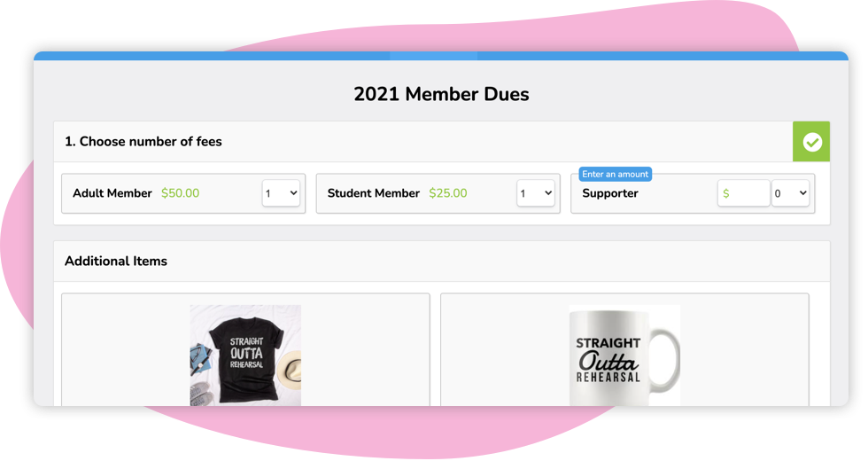
Task: Click the Enter an amount tooltip
Action: [615, 174]
